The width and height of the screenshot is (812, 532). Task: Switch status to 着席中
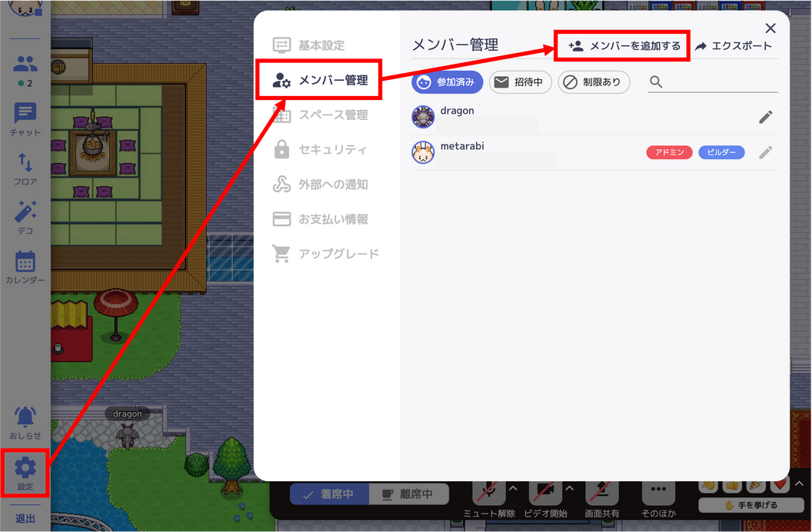point(329,494)
